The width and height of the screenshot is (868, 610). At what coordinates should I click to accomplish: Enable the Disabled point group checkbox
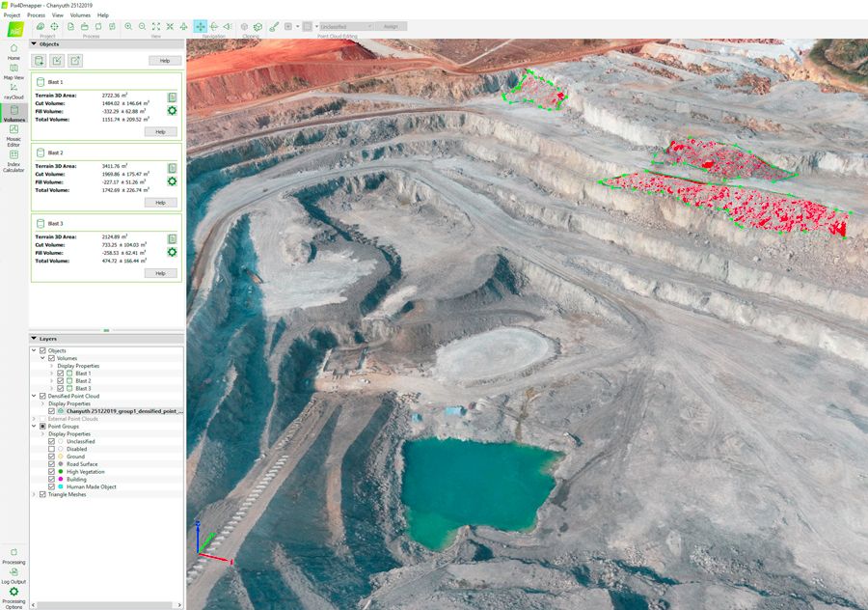click(x=51, y=449)
